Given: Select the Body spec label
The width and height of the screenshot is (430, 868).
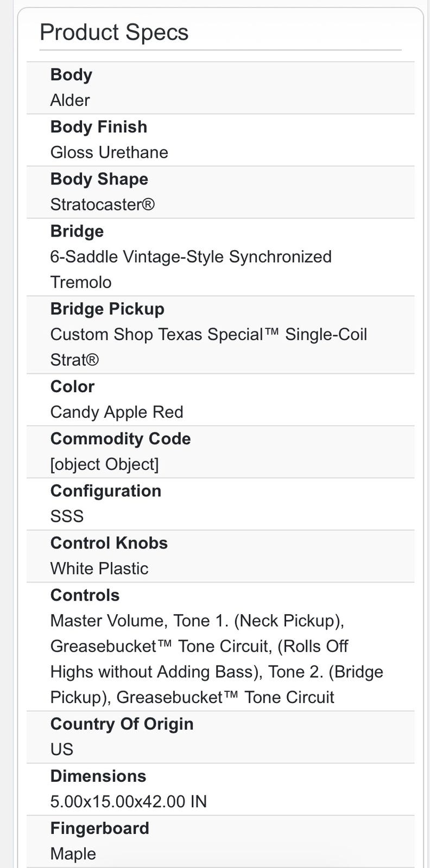Looking at the screenshot, I should (71, 75).
